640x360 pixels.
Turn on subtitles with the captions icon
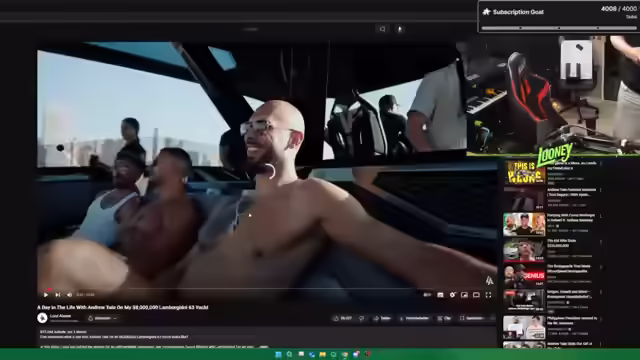point(440,295)
